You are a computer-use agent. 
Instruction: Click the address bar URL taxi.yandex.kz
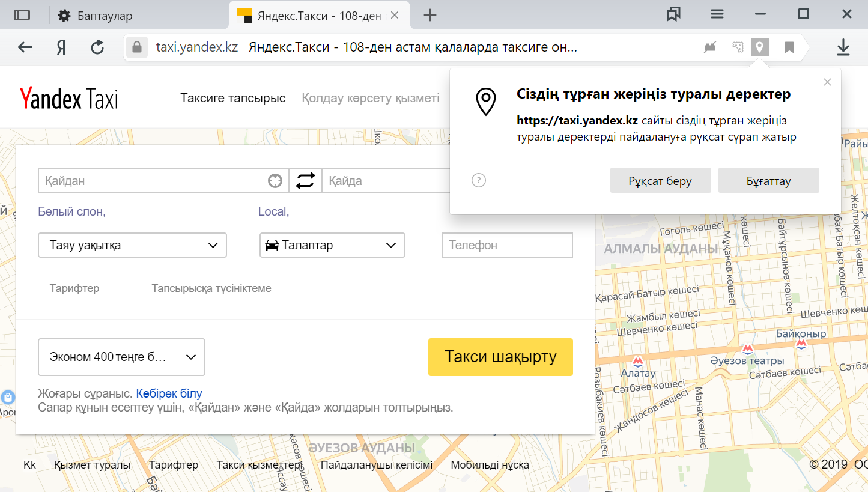pyautogui.click(x=197, y=47)
